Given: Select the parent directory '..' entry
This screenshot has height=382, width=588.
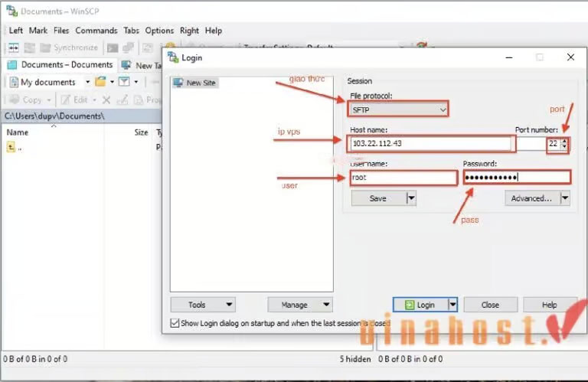Looking at the screenshot, I should coord(15,147).
